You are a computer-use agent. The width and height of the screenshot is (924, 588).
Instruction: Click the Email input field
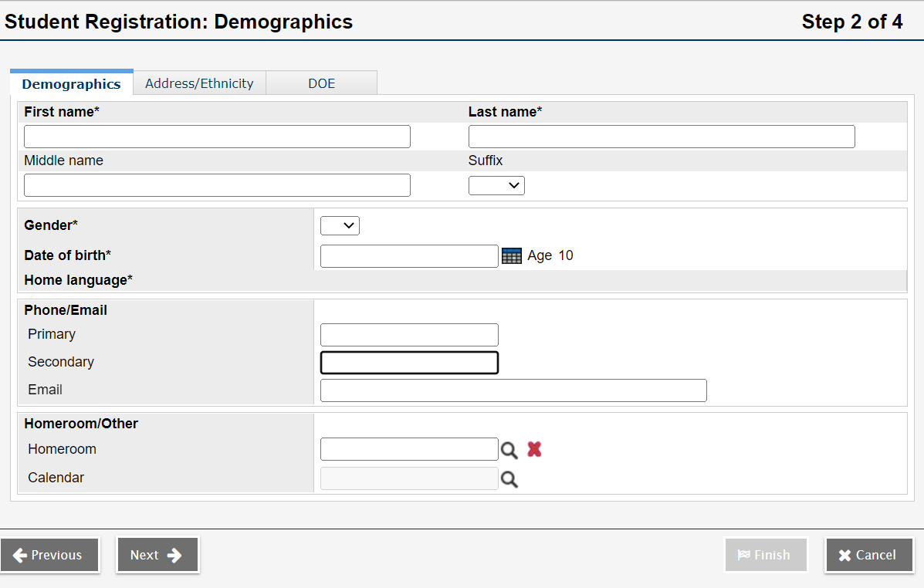tap(513, 390)
